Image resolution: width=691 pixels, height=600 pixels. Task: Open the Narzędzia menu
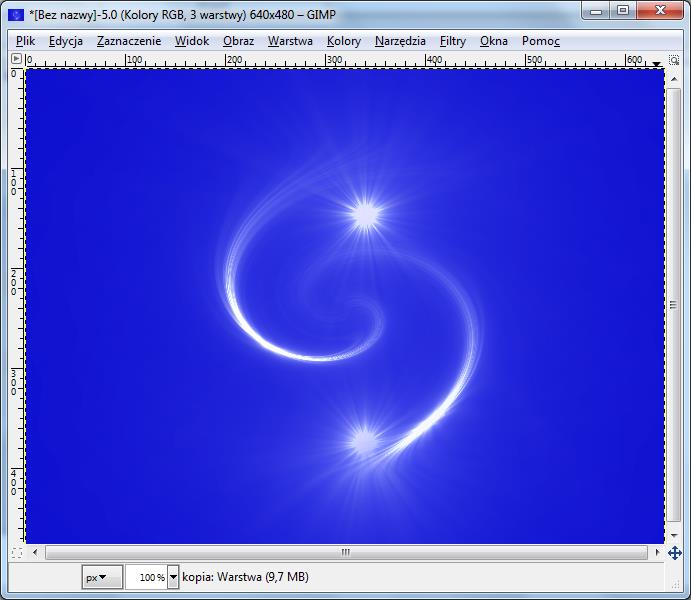tap(400, 41)
